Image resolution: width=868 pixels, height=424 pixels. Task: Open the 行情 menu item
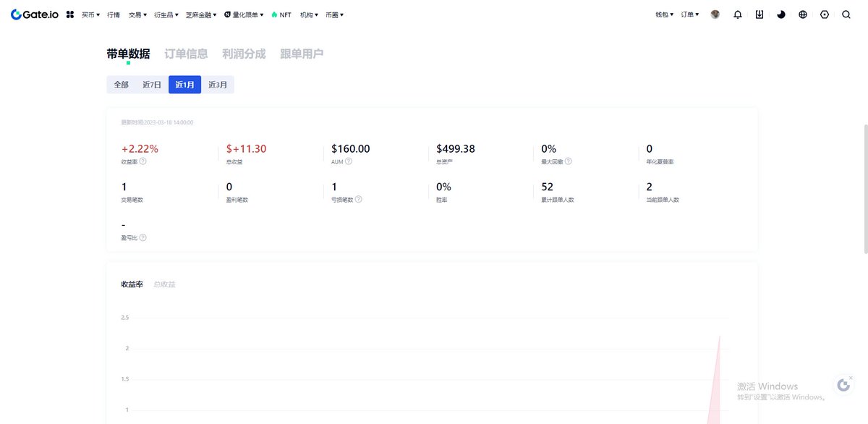tap(114, 14)
